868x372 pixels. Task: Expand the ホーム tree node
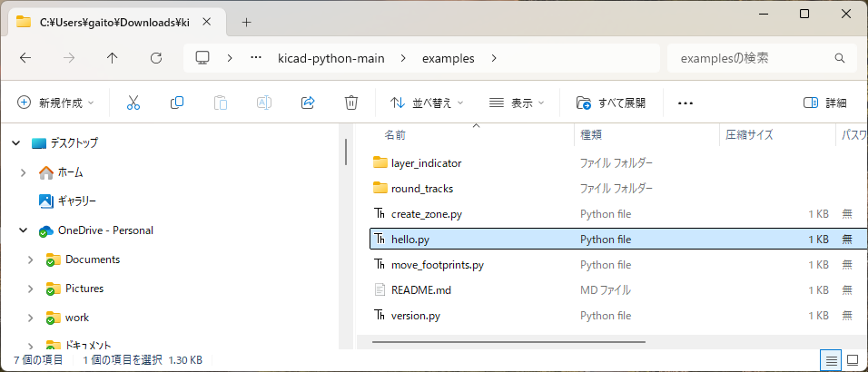pyautogui.click(x=23, y=172)
